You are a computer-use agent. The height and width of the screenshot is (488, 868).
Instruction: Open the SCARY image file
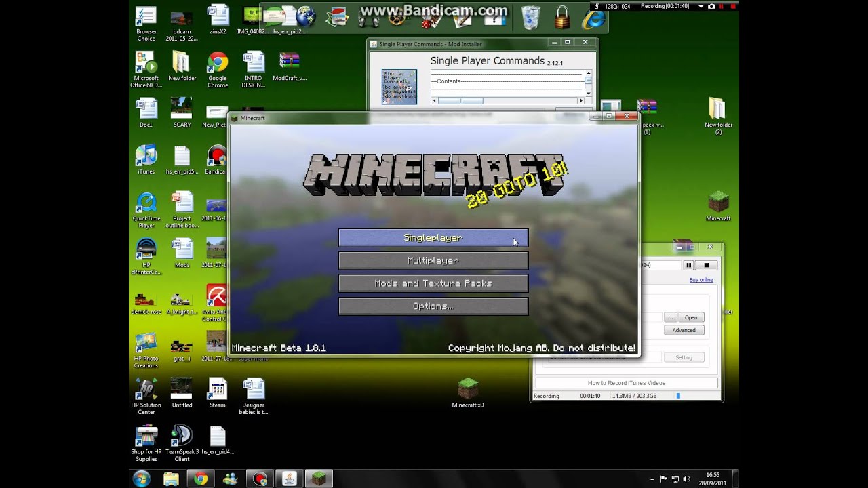coord(182,113)
